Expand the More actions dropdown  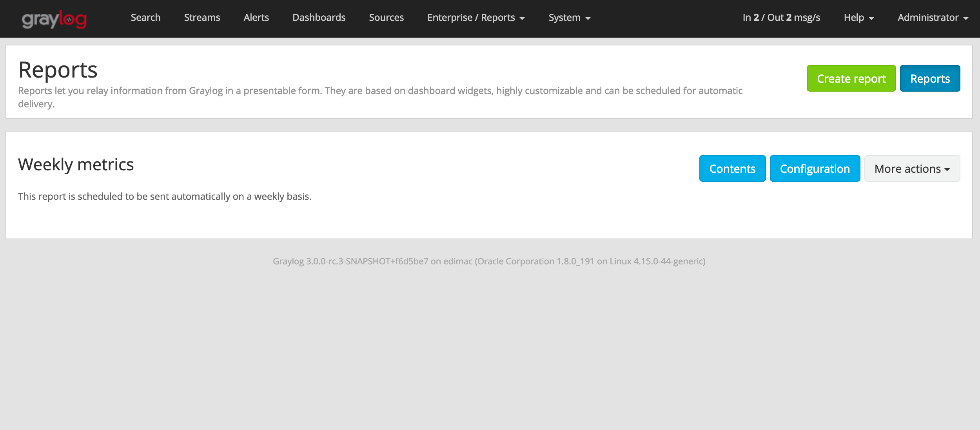coord(912,168)
